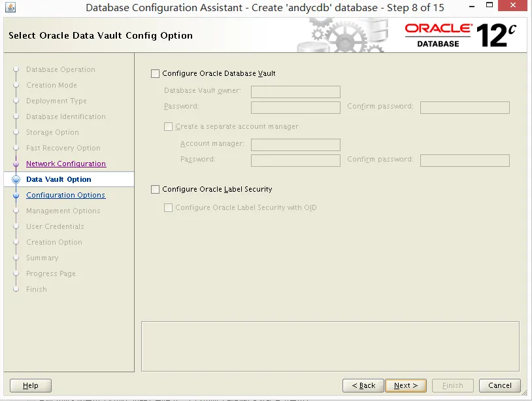Open the Configuration Options step link
This screenshot has height=401, width=532.
pyautogui.click(x=66, y=195)
